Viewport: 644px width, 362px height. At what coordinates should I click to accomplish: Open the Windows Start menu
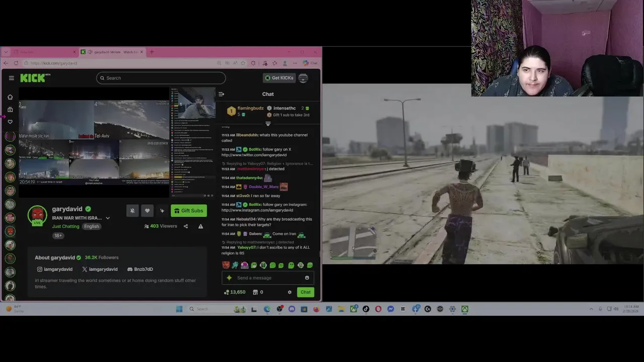[x=179, y=309]
